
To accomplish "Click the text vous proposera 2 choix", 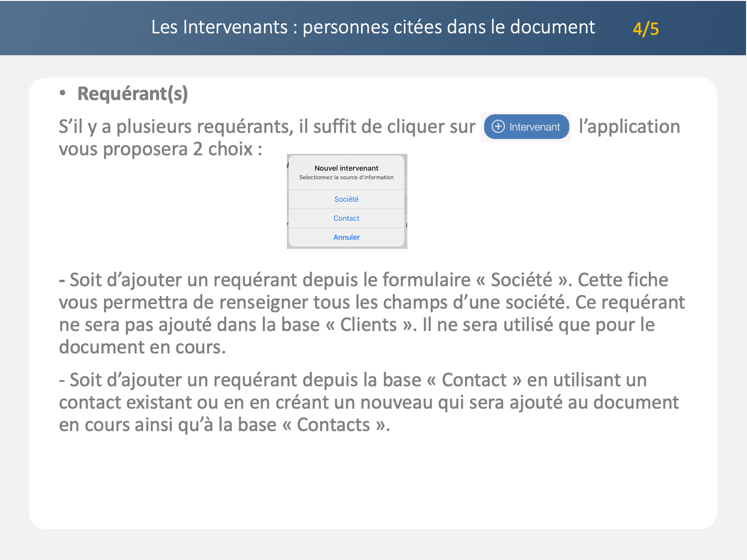I will tap(159, 149).
